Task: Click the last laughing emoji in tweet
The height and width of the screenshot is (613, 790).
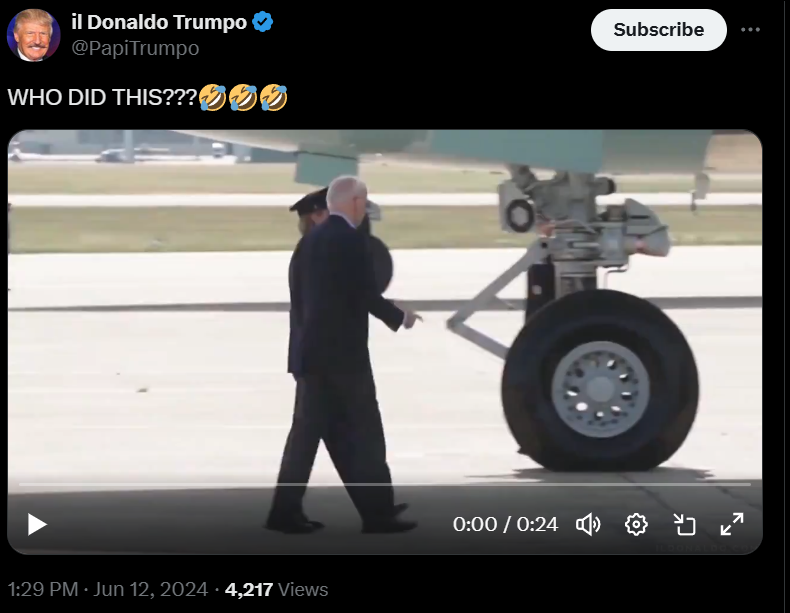Action: pyautogui.click(x=274, y=97)
